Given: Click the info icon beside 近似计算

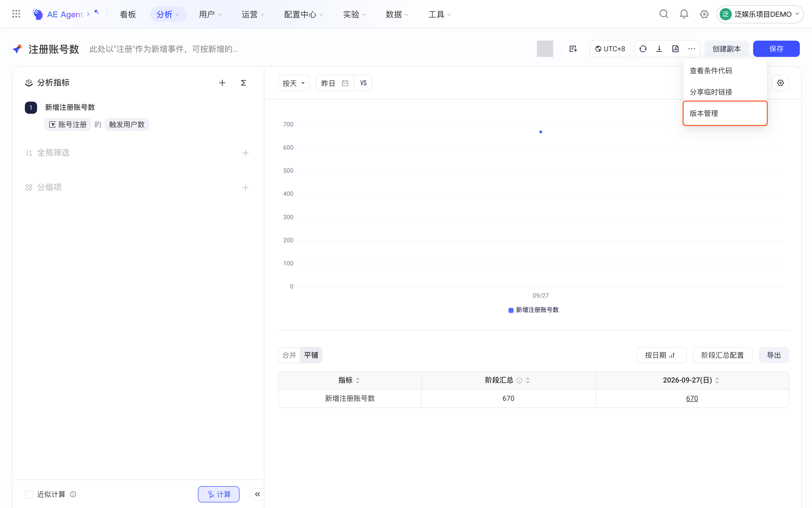Looking at the screenshot, I should coord(73,494).
